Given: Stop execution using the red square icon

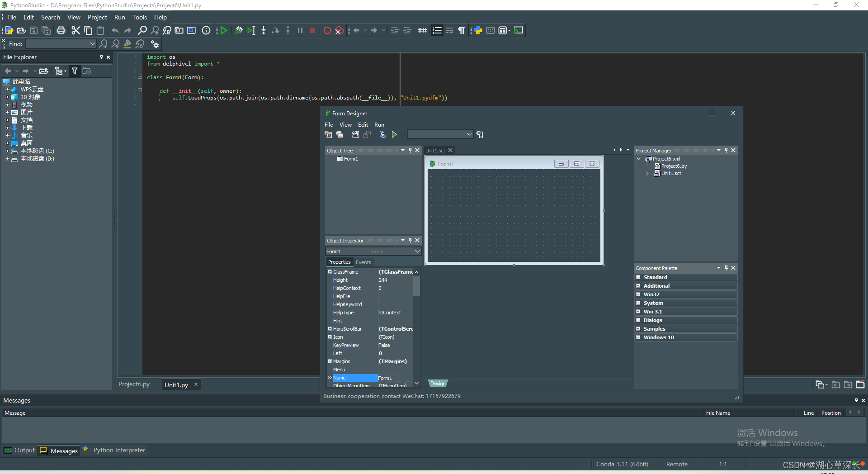Looking at the screenshot, I should tap(312, 30).
